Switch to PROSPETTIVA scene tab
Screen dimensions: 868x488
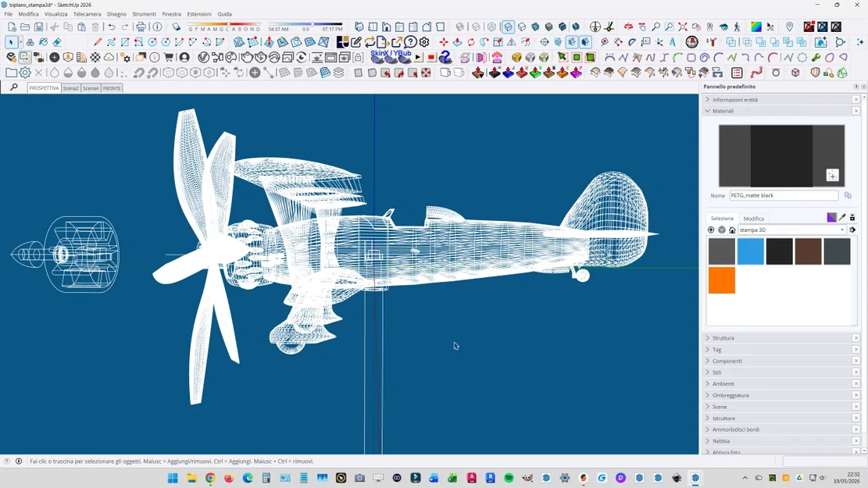(x=44, y=88)
